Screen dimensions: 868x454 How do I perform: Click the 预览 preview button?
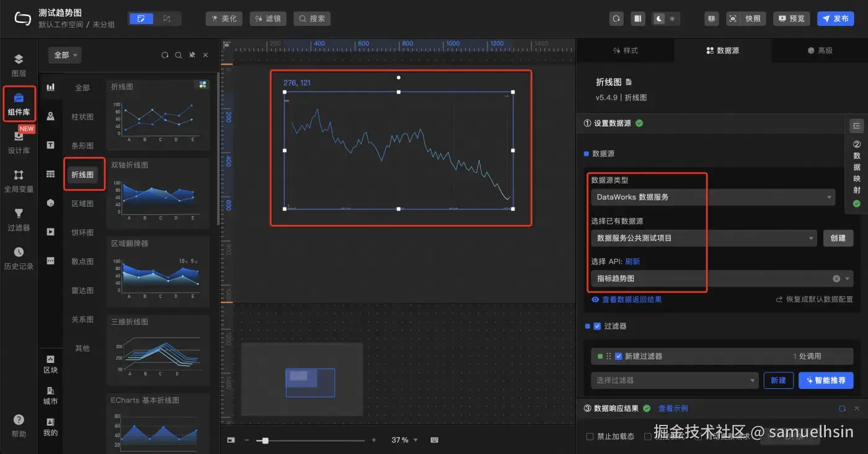coord(791,19)
